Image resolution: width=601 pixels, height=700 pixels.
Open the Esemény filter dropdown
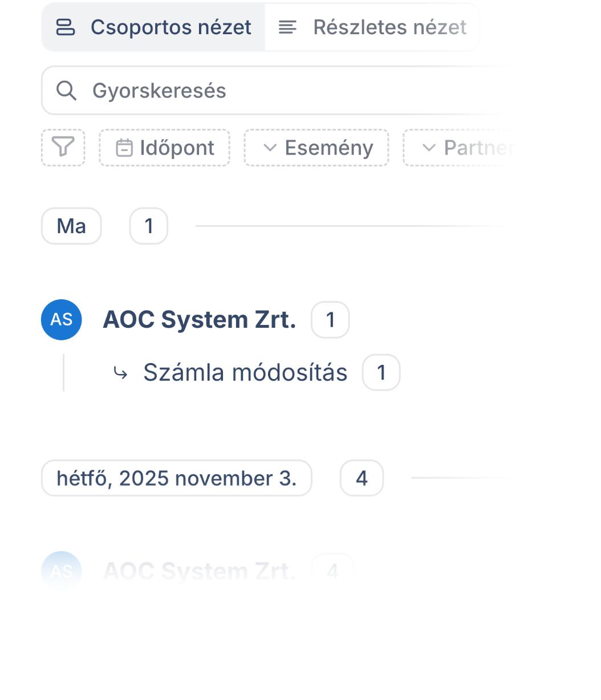(316, 148)
